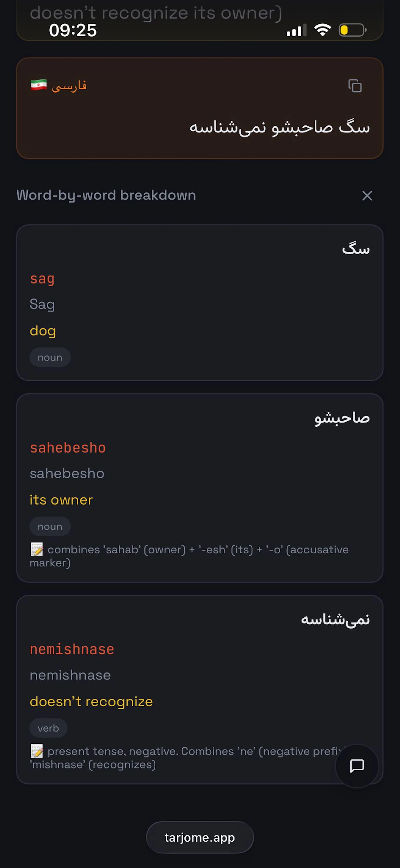This screenshot has height=868, width=400.
Task: Click 'its owner' translation text
Action: (x=61, y=500)
